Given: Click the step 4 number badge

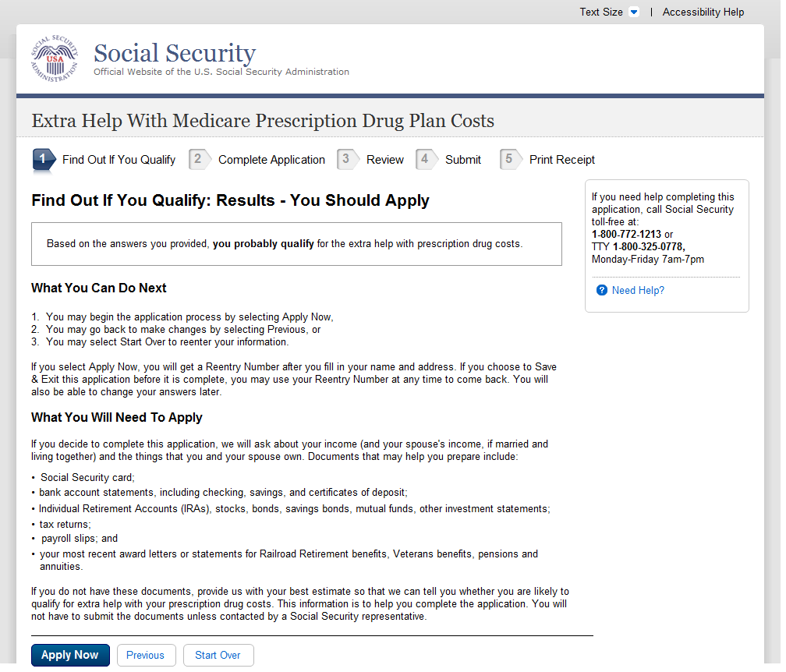Looking at the screenshot, I should pos(425,160).
